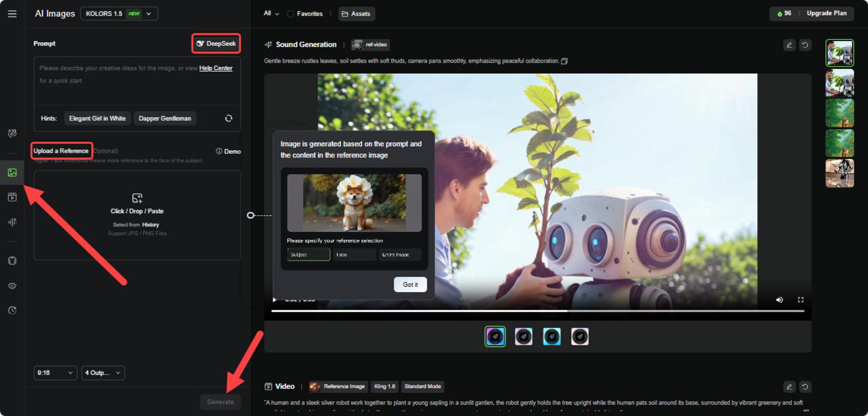Mute the video volume

779,300
